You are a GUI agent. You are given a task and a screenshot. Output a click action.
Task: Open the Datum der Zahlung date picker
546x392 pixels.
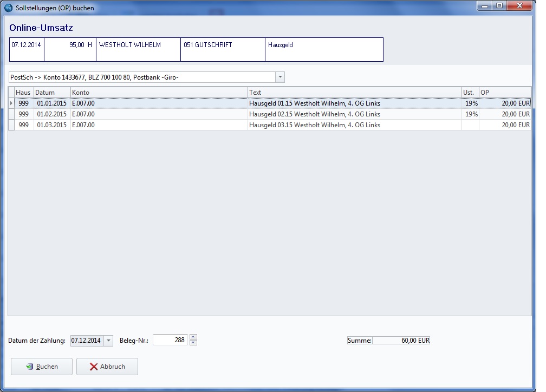(x=108, y=341)
